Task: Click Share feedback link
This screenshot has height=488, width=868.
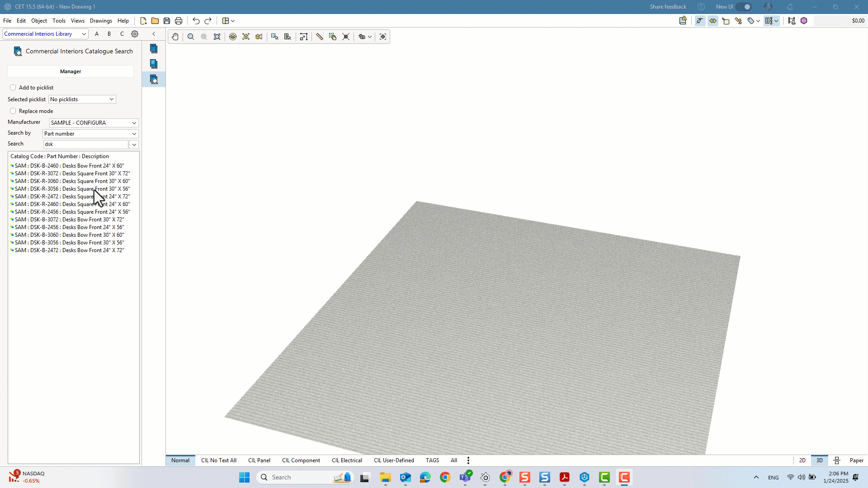Action: [668, 7]
